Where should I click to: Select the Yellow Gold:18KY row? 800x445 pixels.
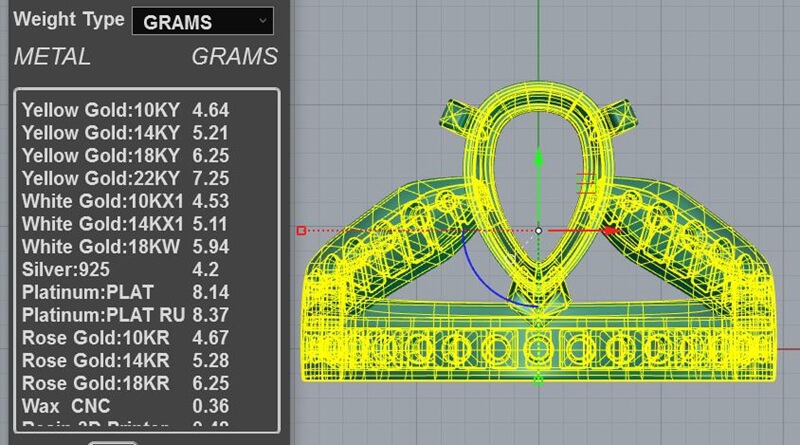[126, 156]
